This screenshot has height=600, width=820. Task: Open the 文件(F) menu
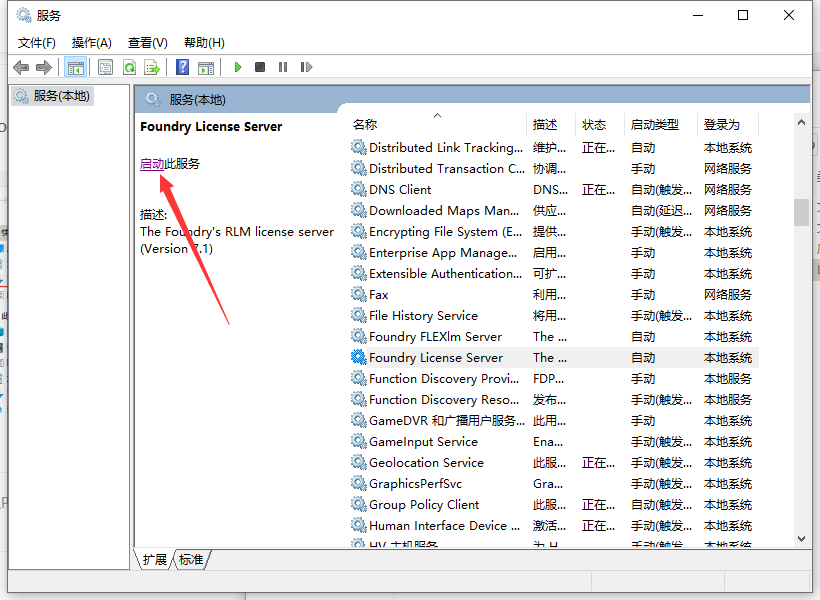pyautogui.click(x=37, y=42)
